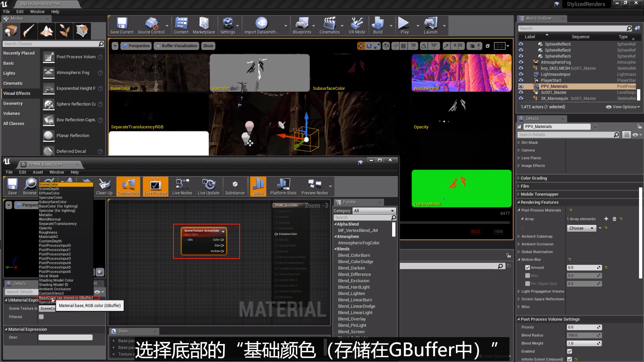The height and width of the screenshot is (362, 644).
Task: Click the Build lighting icon
Action: coord(378,25)
